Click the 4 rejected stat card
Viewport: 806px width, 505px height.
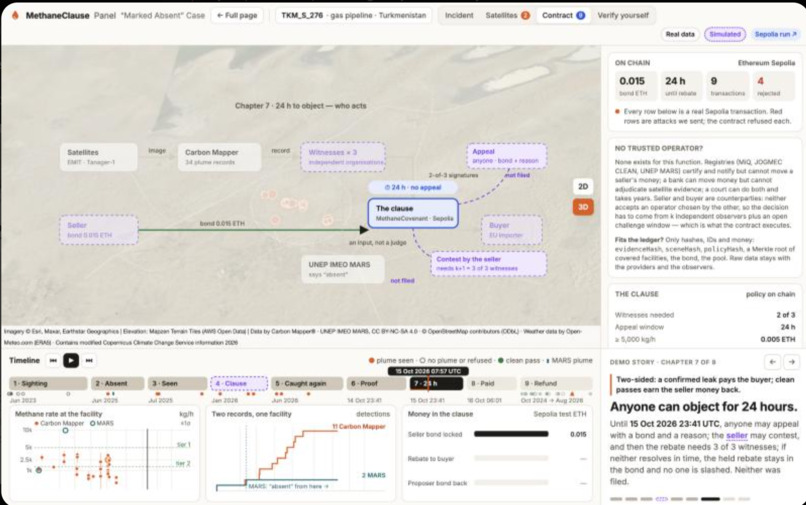click(774, 86)
